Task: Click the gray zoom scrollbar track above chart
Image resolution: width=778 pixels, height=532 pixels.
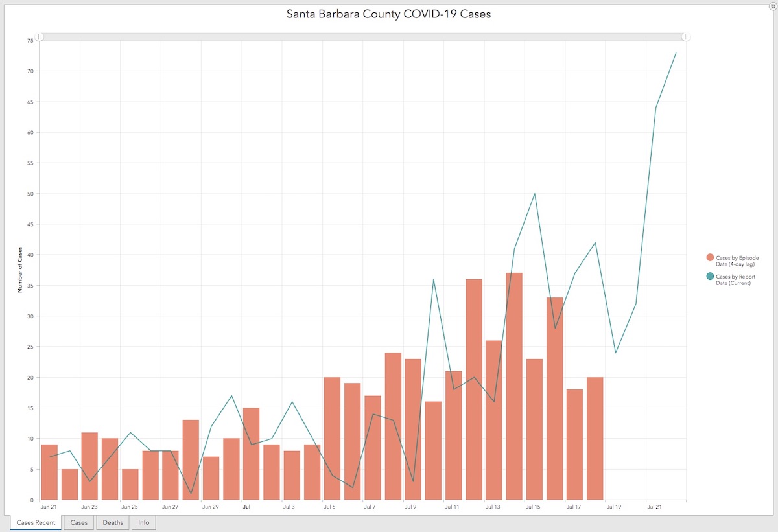Action: point(363,37)
